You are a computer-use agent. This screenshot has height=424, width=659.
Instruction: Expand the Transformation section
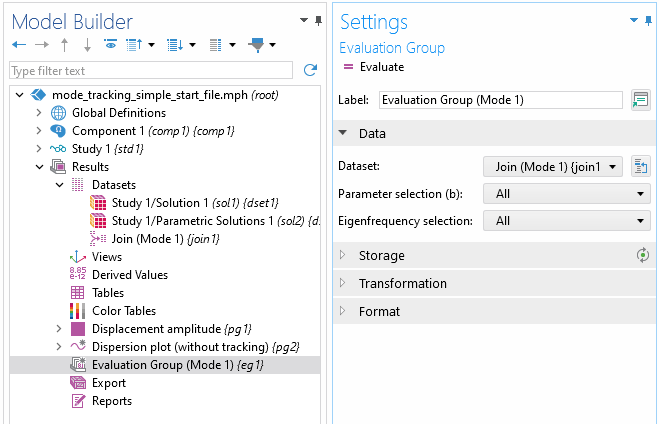click(343, 283)
